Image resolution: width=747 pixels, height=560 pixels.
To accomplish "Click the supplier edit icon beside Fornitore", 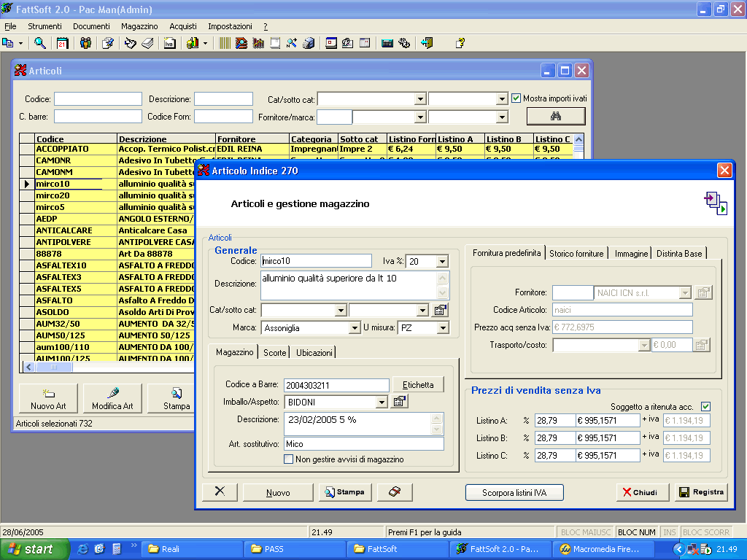I will click(x=703, y=292).
